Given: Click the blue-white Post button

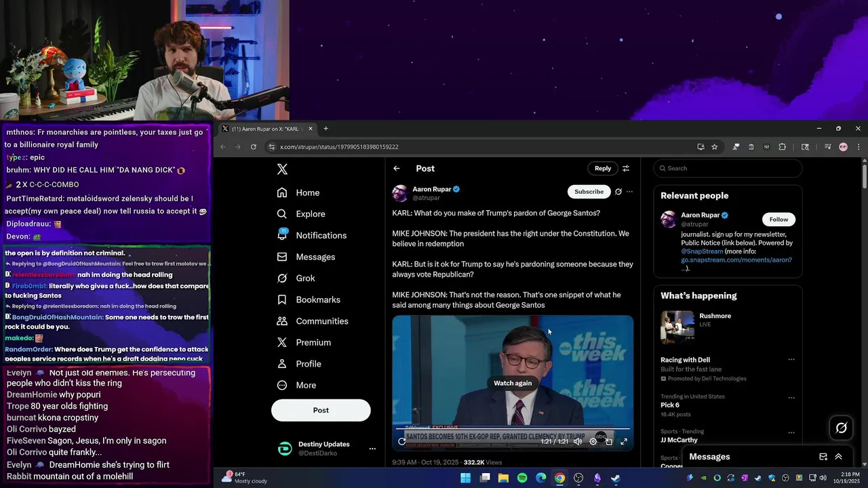Looking at the screenshot, I should click(321, 410).
